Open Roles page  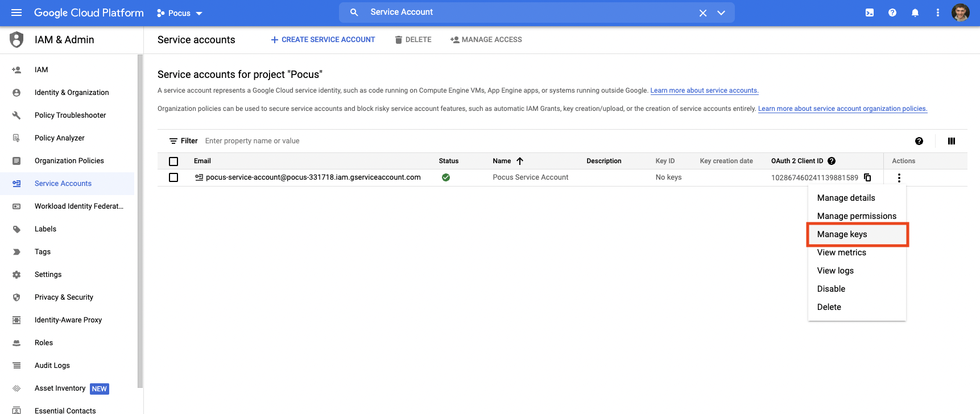(x=44, y=342)
